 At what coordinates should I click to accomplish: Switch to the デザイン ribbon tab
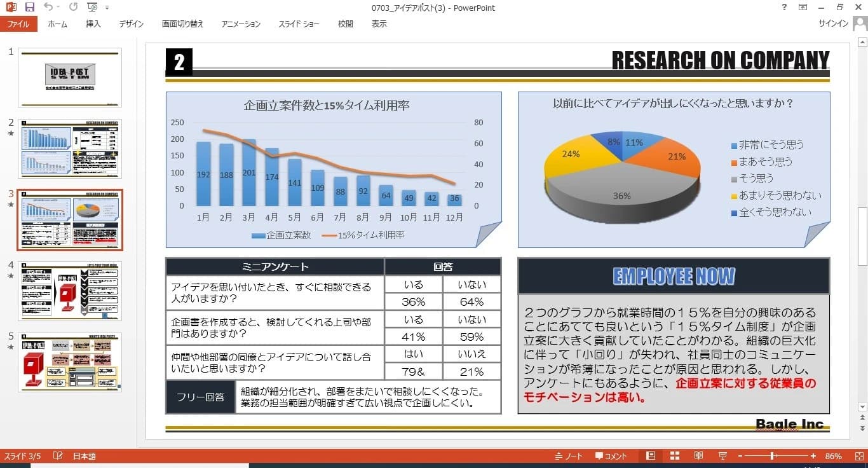131,24
